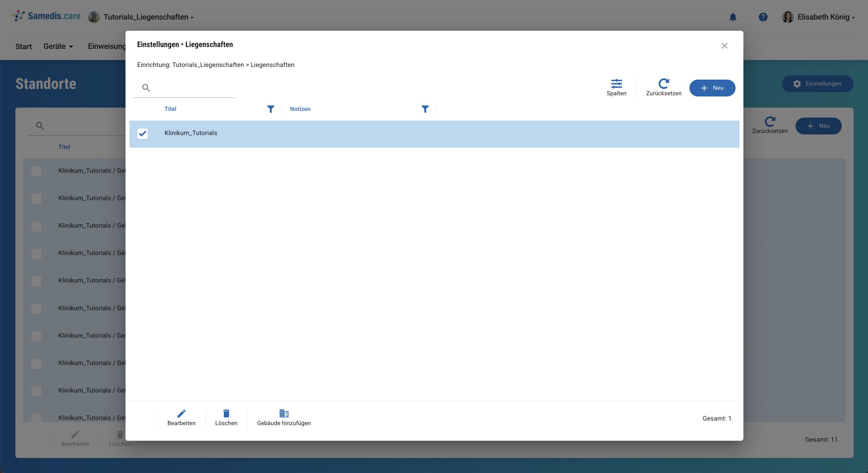Click the Löschen trash icon in dialog
This screenshot has width=868, height=473.
(x=226, y=413)
